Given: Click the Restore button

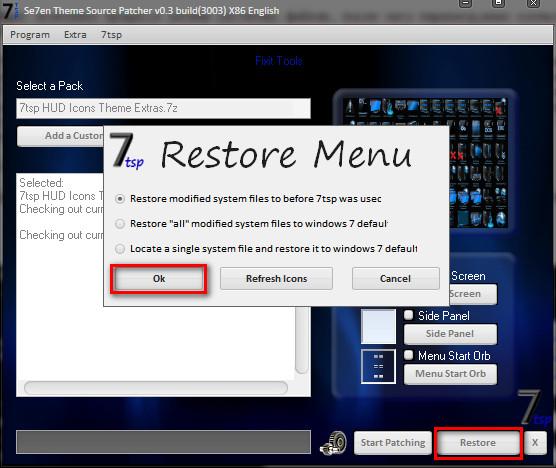Looking at the screenshot, I should tap(478, 443).
